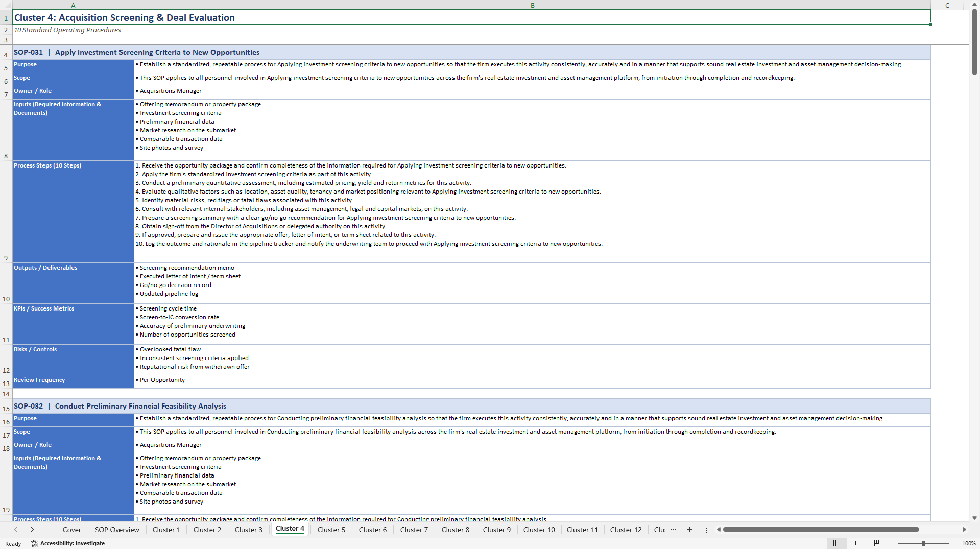The width and height of the screenshot is (980, 549).
Task: Switch to Cluster 8 sheet
Action: (x=456, y=530)
